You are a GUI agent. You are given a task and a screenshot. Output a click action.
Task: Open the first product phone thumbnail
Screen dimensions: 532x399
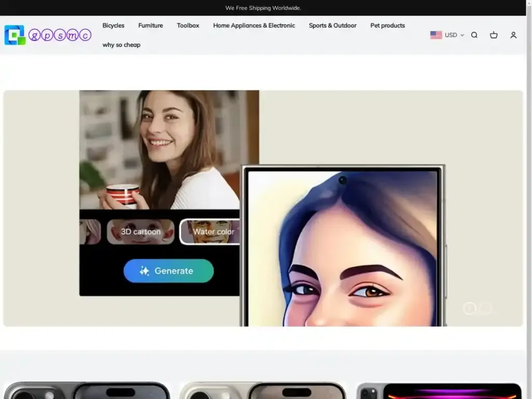point(87,390)
